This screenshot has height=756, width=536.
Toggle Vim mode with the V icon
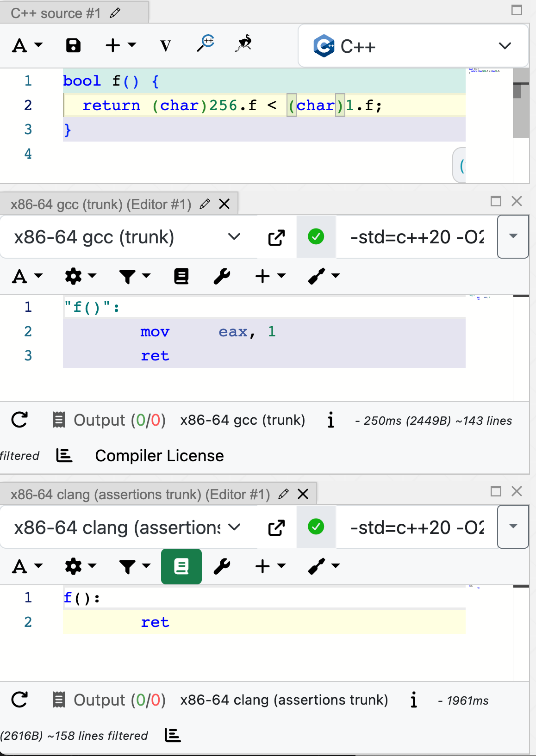pyautogui.click(x=165, y=46)
